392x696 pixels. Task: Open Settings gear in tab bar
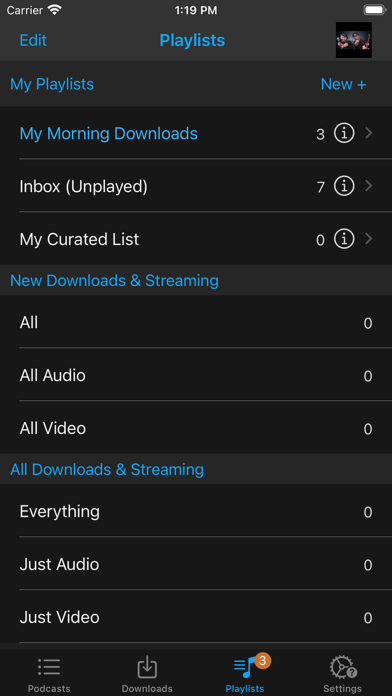tap(343, 667)
